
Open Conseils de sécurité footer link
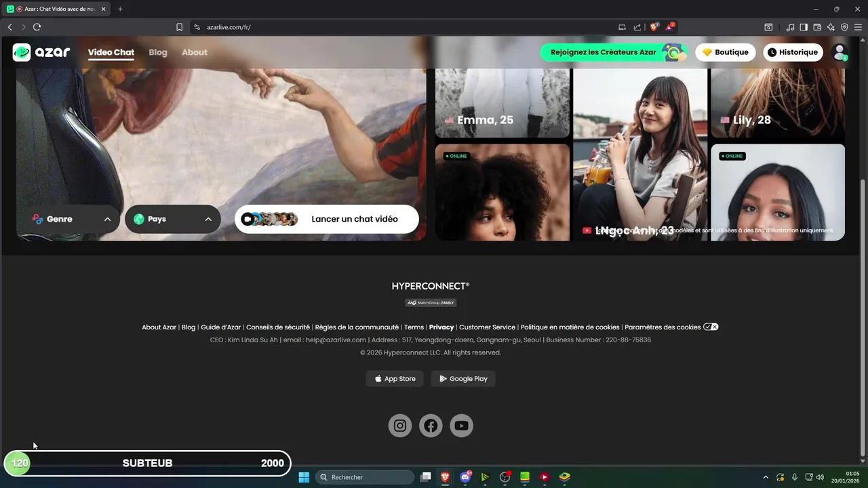coord(278,327)
